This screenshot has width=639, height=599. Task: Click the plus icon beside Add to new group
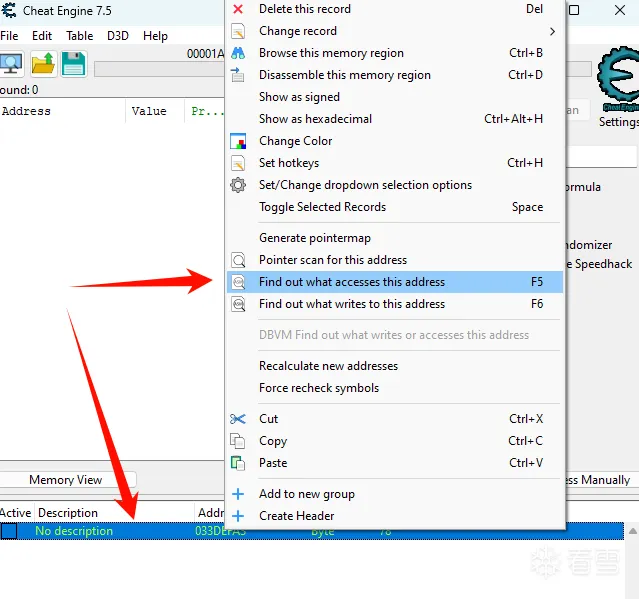tap(238, 494)
